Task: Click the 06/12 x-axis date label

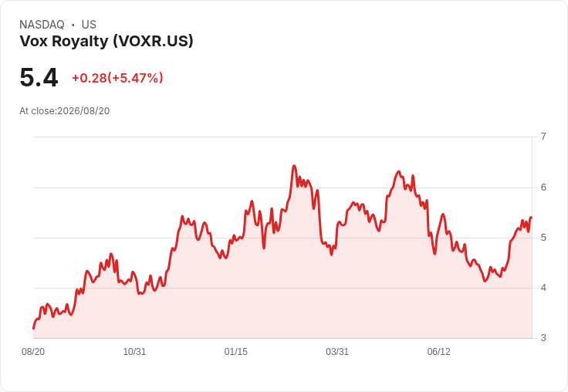Action: (438, 352)
